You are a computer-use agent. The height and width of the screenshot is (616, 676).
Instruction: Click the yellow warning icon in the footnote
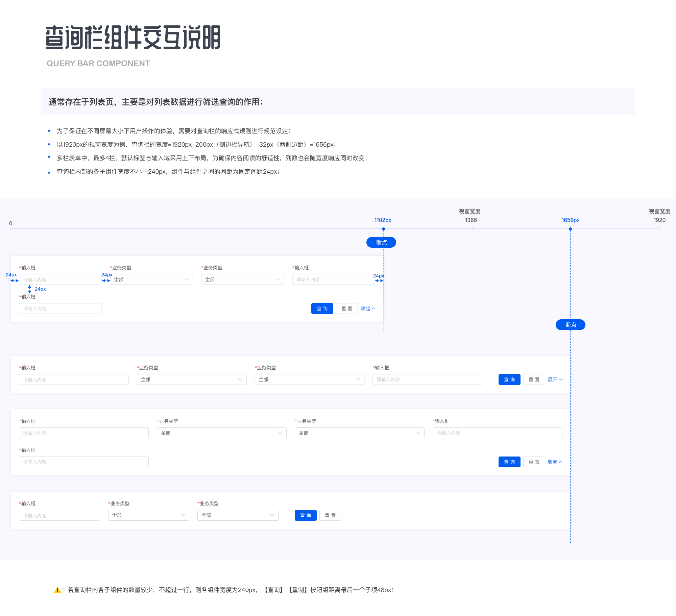[x=57, y=590]
